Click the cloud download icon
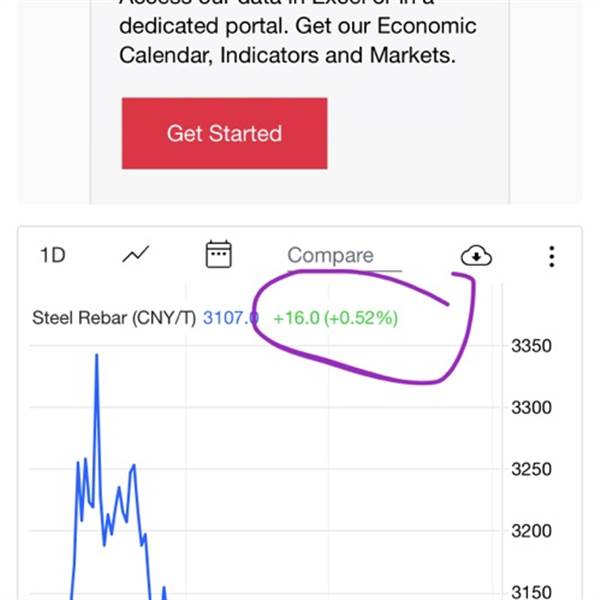This screenshot has width=600, height=600. click(x=476, y=256)
